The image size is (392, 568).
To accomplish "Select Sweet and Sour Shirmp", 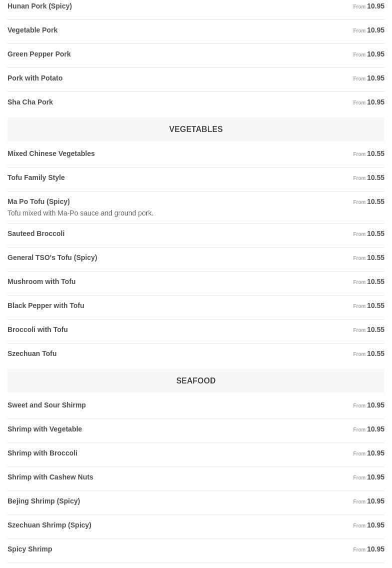I will (46, 405).
